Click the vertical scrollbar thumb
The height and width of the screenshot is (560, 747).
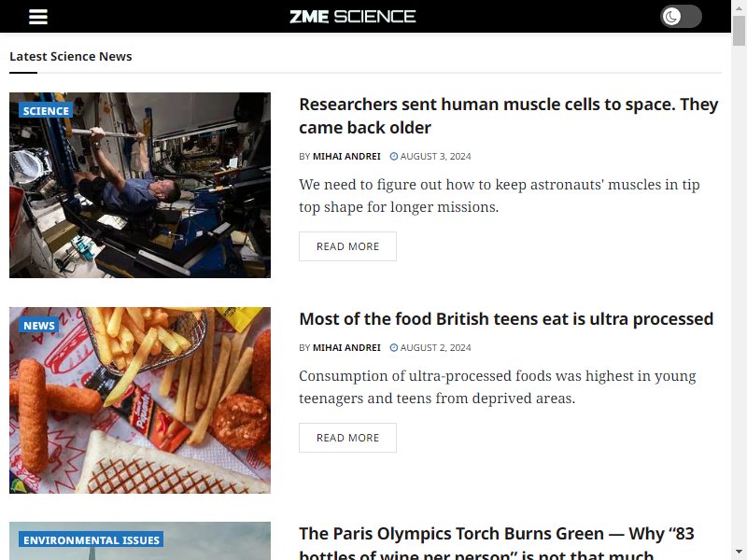coord(739,30)
